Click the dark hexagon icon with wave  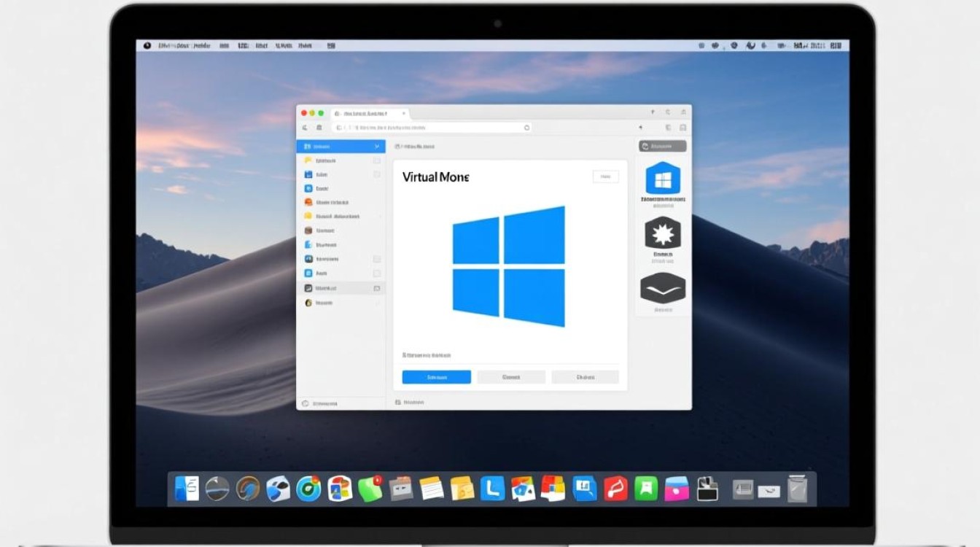(663, 288)
